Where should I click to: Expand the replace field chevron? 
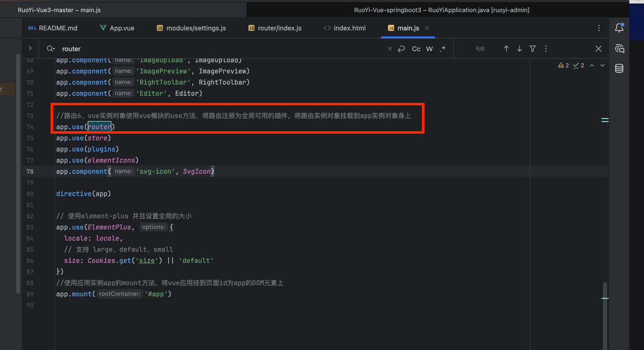[x=30, y=49]
